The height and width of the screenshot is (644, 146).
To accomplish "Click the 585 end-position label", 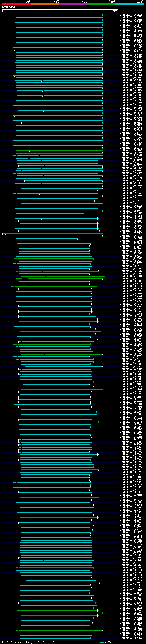I will (115, 11).
